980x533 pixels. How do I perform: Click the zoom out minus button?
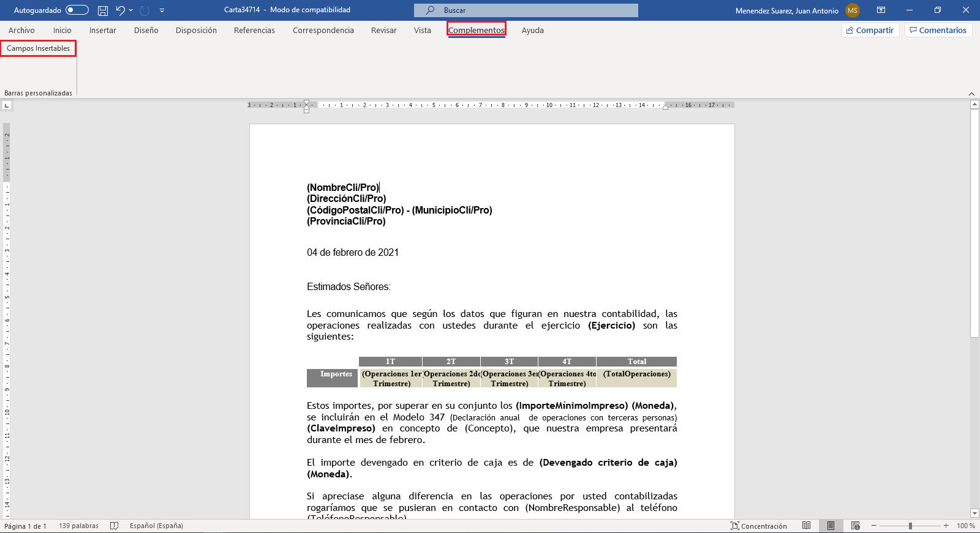pyautogui.click(x=874, y=526)
